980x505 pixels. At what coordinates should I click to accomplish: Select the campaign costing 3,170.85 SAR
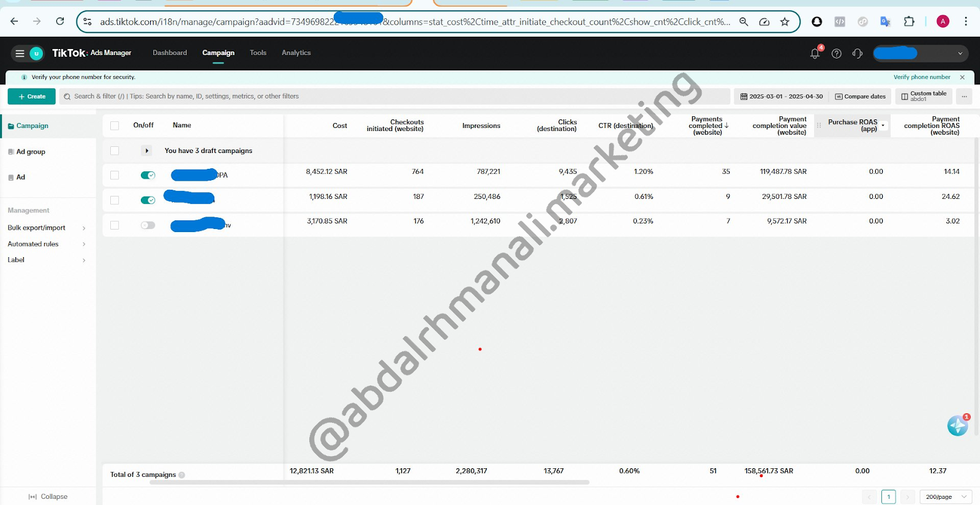click(x=115, y=225)
